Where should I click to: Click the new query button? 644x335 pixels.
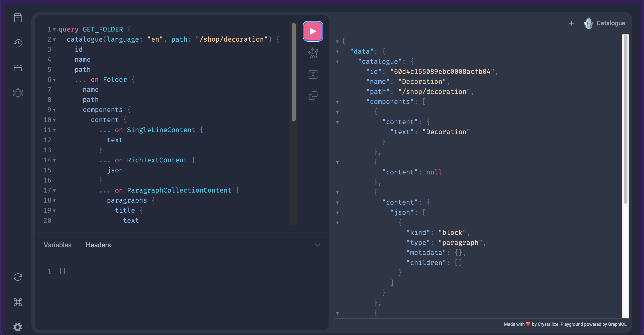(x=571, y=23)
